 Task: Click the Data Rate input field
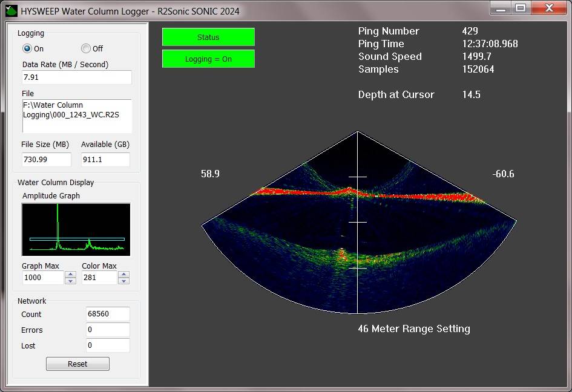pos(76,77)
